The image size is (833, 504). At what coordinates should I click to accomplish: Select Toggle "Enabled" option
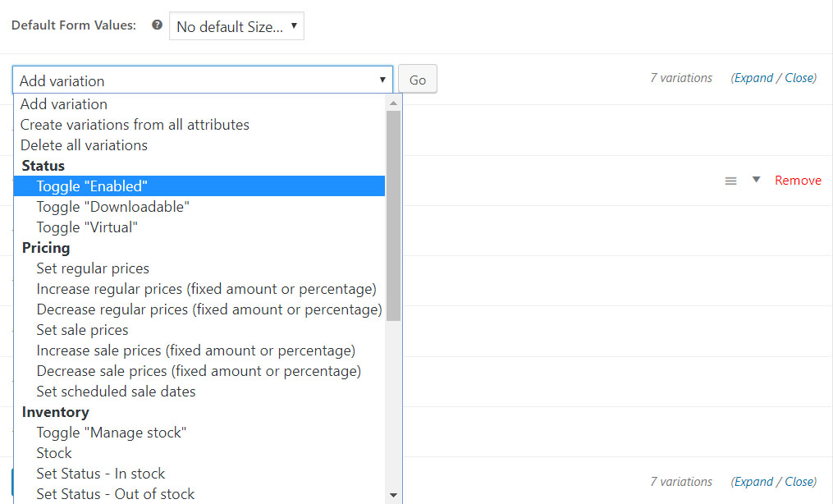[x=199, y=186]
